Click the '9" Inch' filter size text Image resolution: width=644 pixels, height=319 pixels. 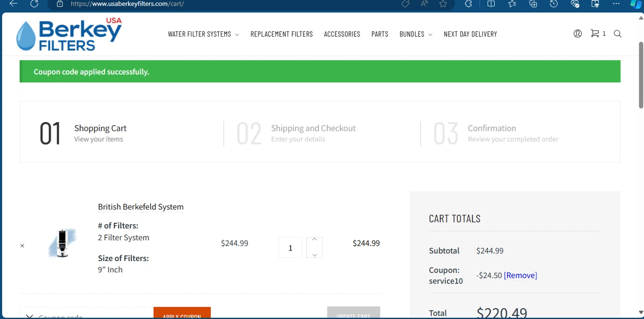click(110, 270)
